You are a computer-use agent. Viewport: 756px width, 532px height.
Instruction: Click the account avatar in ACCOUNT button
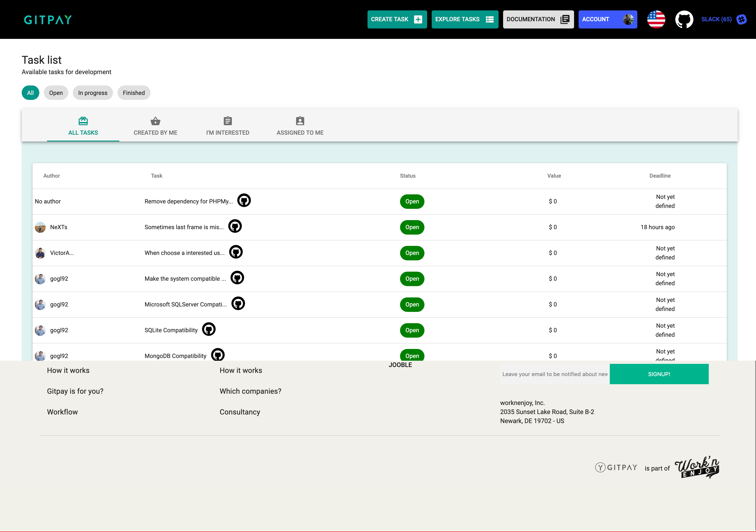pyautogui.click(x=628, y=19)
